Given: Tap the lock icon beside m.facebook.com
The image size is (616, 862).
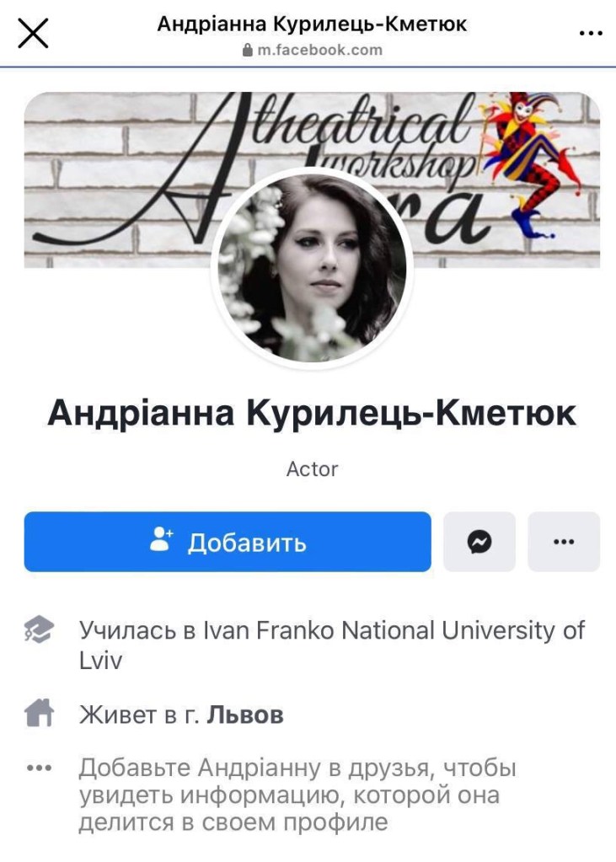Looking at the screenshot, I should point(248,50).
